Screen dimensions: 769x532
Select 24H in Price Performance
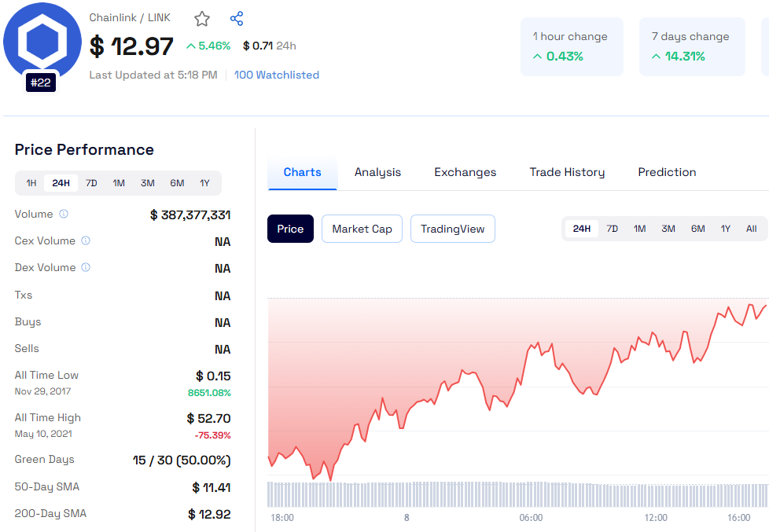pyautogui.click(x=61, y=183)
